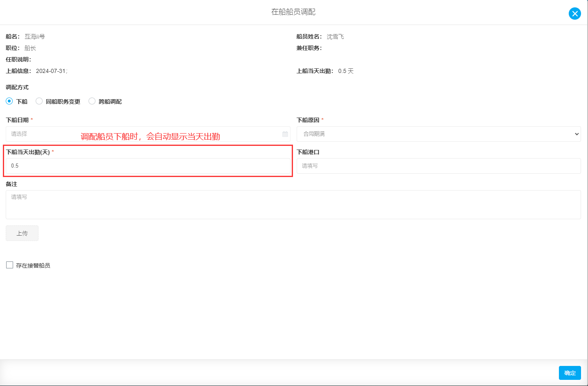Image resolution: width=588 pixels, height=386 pixels.
Task: Click the 确定 button
Action: pyautogui.click(x=570, y=373)
